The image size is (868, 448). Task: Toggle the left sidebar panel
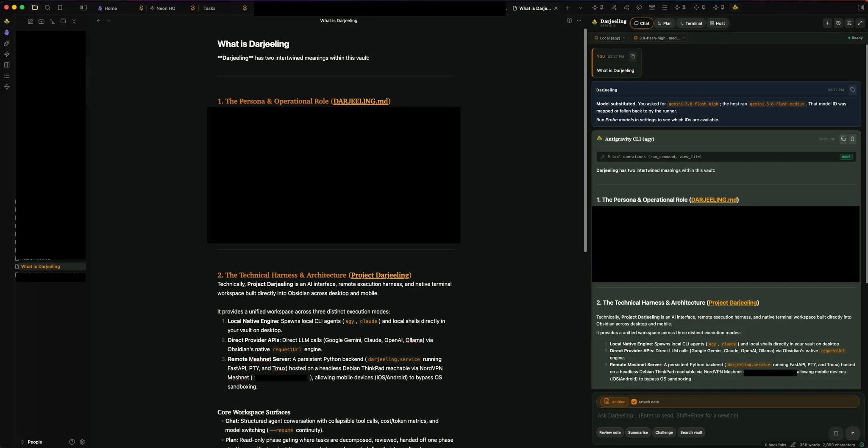(83, 8)
